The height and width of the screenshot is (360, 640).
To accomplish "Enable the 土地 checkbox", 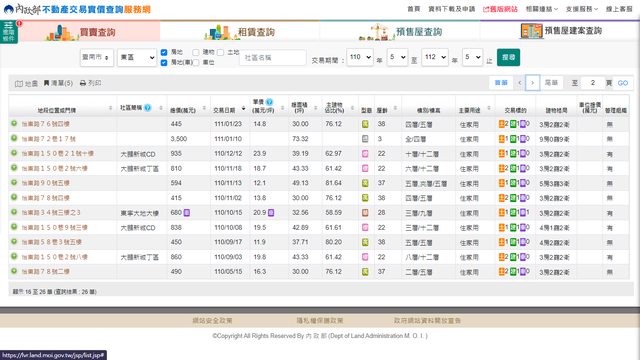I will point(220,52).
